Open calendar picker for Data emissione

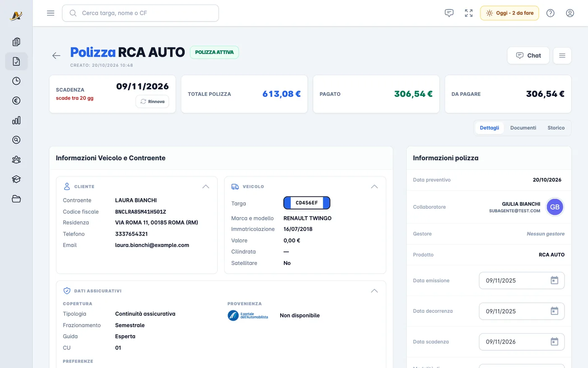pos(554,281)
